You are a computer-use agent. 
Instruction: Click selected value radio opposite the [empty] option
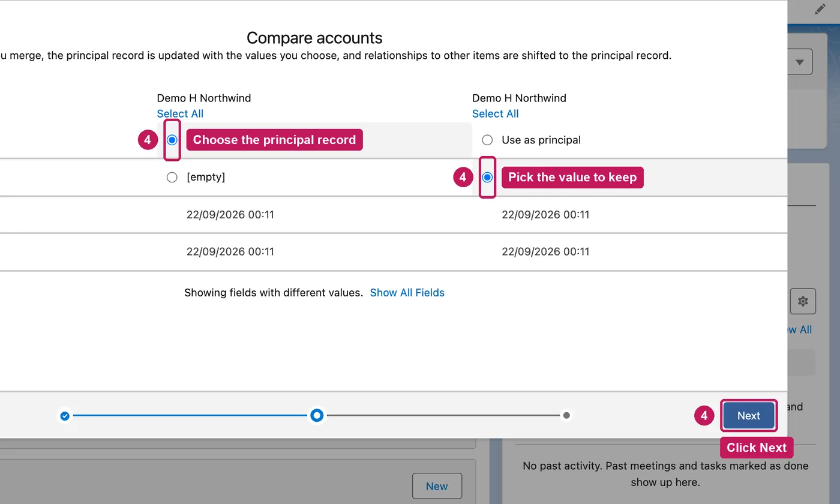coord(487,177)
